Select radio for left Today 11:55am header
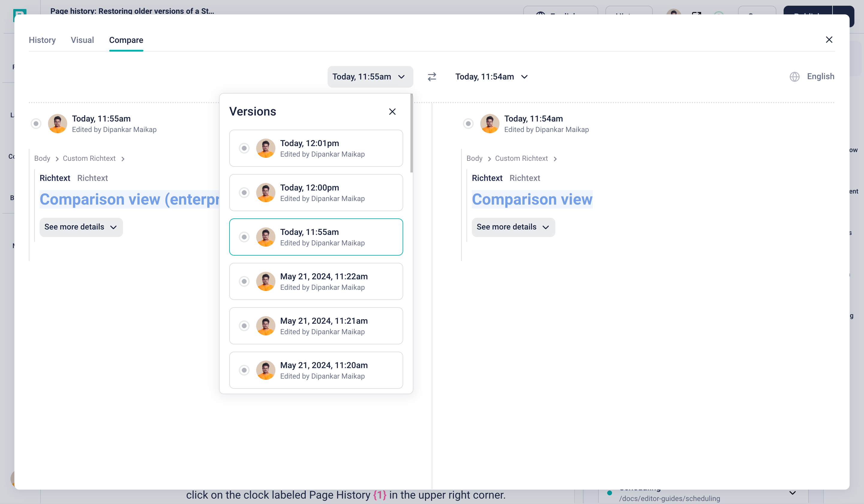This screenshot has height=504, width=864. (x=36, y=123)
